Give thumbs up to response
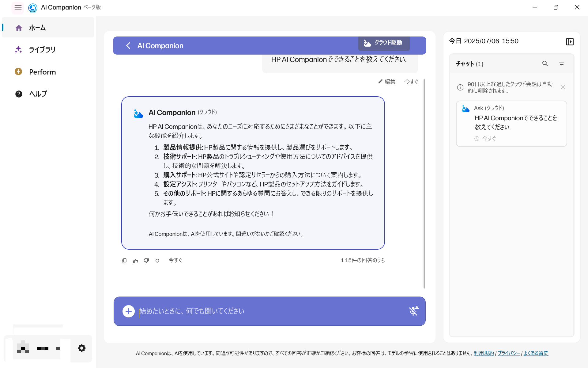588x368 pixels. pyautogui.click(x=135, y=261)
